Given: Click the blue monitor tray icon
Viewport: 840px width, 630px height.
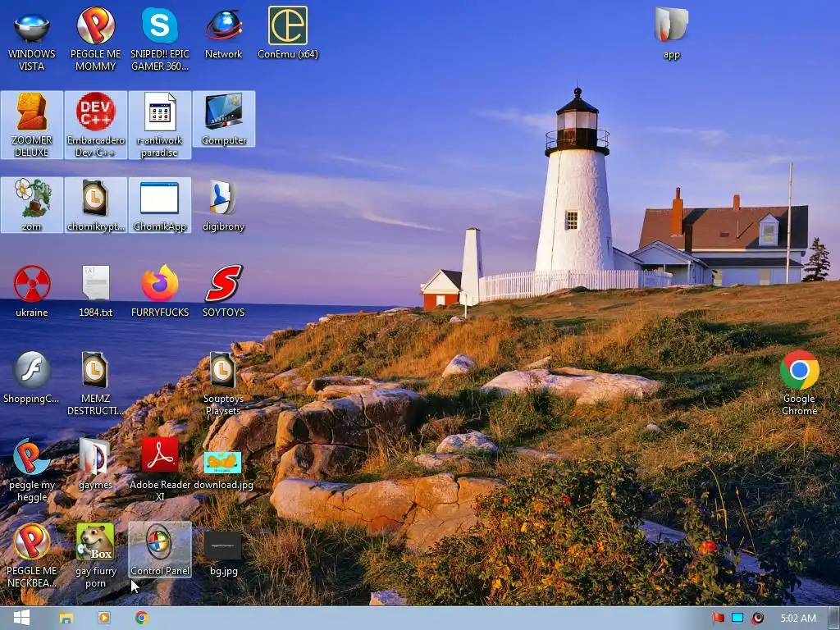Looking at the screenshot, I should tap(737, 618).
